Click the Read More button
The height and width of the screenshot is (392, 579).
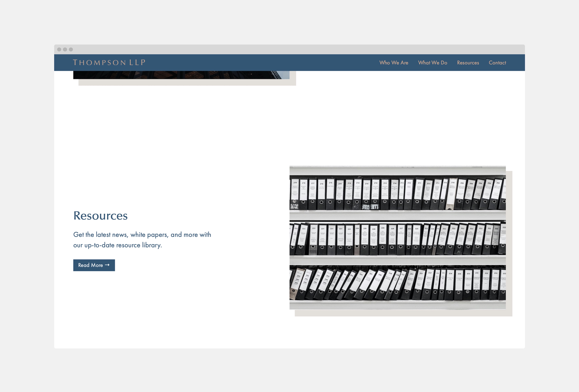point(94,265)
